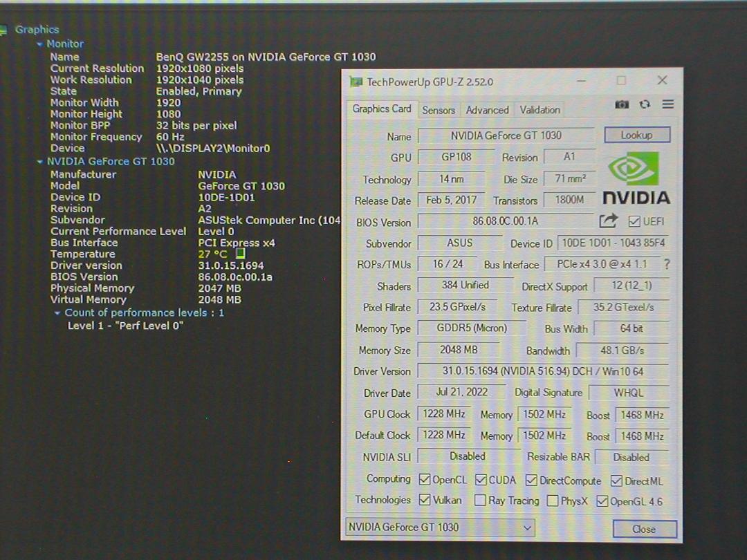This screenshot has height=560, width=747.
Task: Click the GPU-Z title bar app icon
Action: (356, 82)
